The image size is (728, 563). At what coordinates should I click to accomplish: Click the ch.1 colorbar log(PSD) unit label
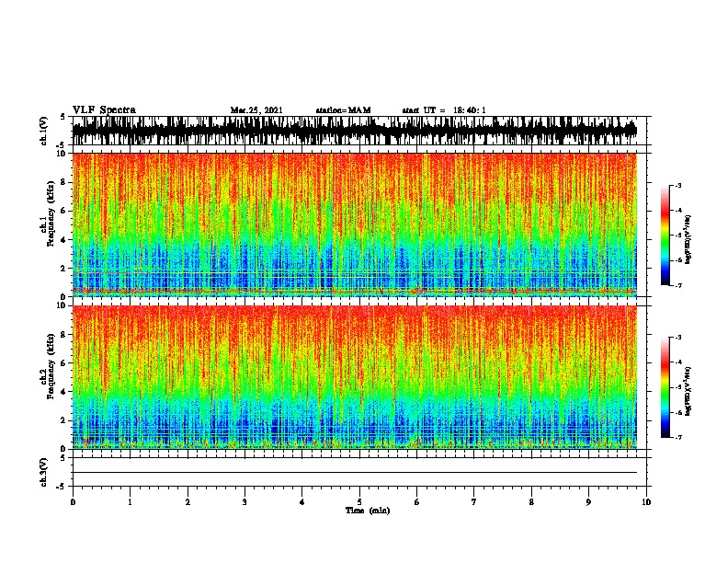688,240
